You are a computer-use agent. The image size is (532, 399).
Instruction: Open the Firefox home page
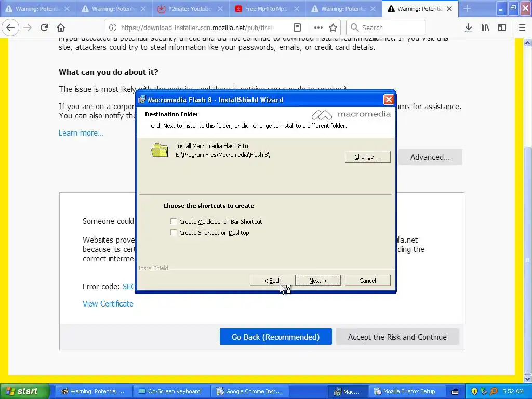point(61,28)
